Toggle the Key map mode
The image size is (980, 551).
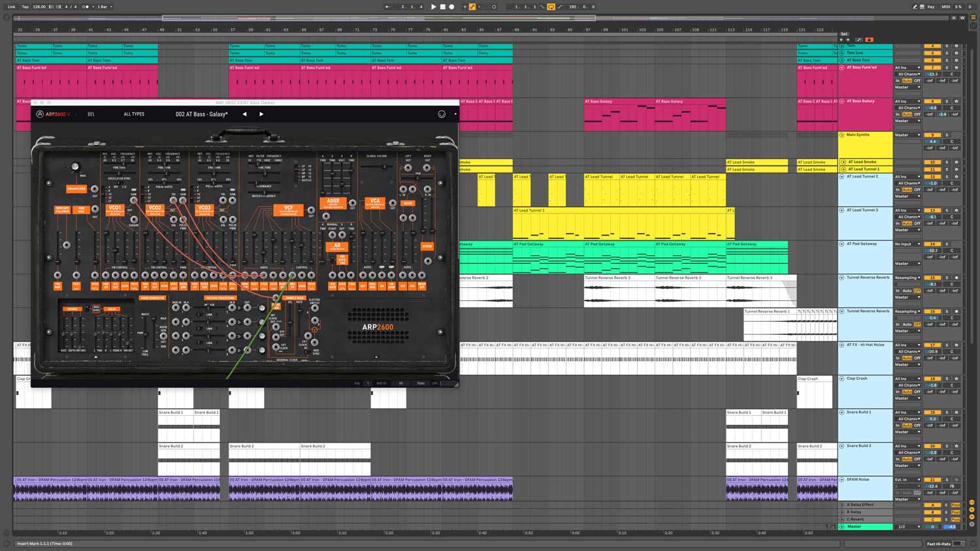[930, 7]
